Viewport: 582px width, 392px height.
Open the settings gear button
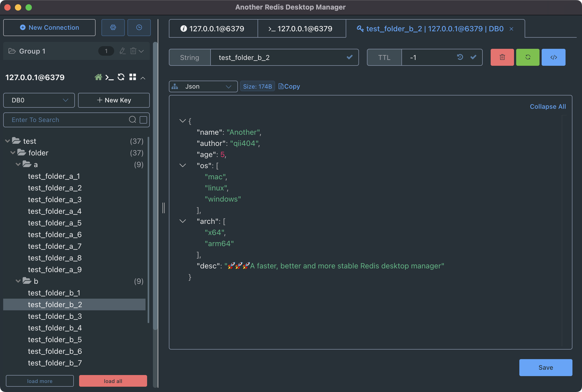point(113,28)
